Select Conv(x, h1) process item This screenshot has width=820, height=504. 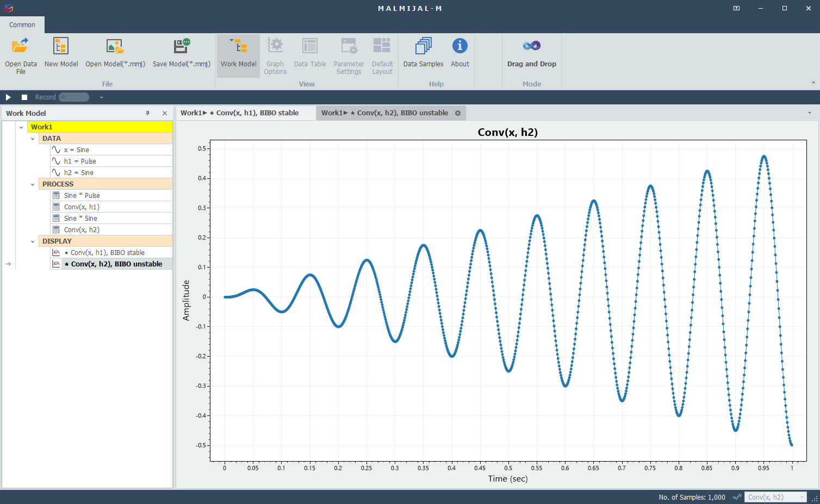(x=111, y=207)
